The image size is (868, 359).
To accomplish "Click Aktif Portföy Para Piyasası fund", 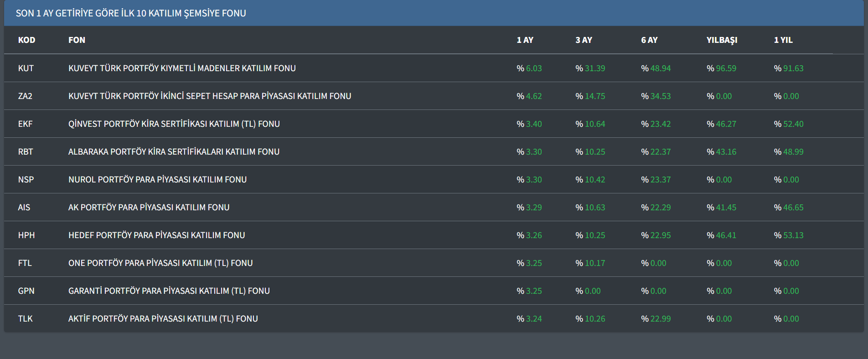I will pos(163,319).
